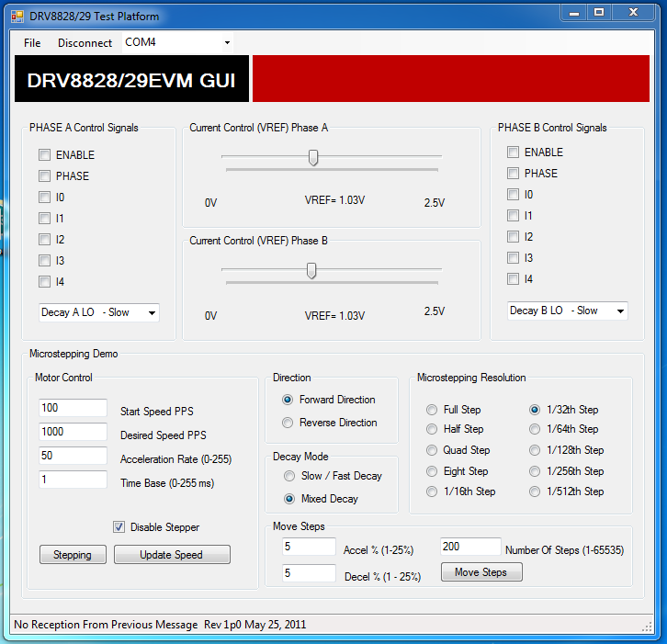
Task: Click the Phase B "VREF= 1.03V" readout
Action: tap(334, 316)
